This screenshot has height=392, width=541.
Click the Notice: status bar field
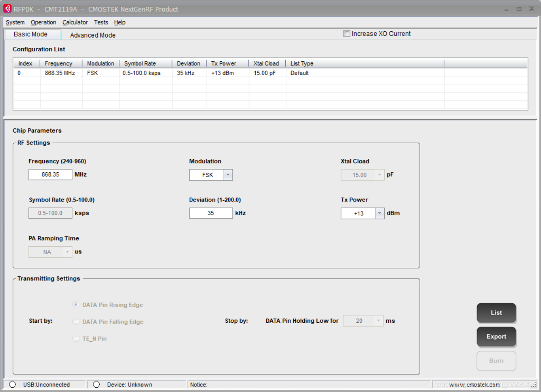tap(309, 384)
